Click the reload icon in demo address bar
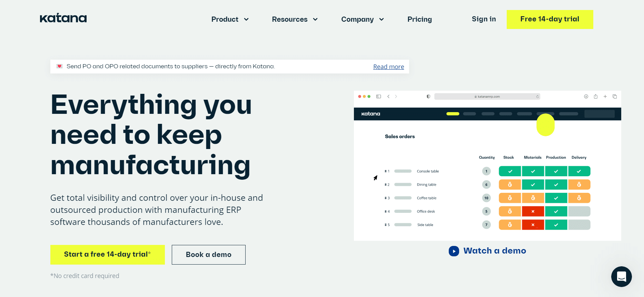The width and height of the screenshot is (644, 297). pos(537,97)
